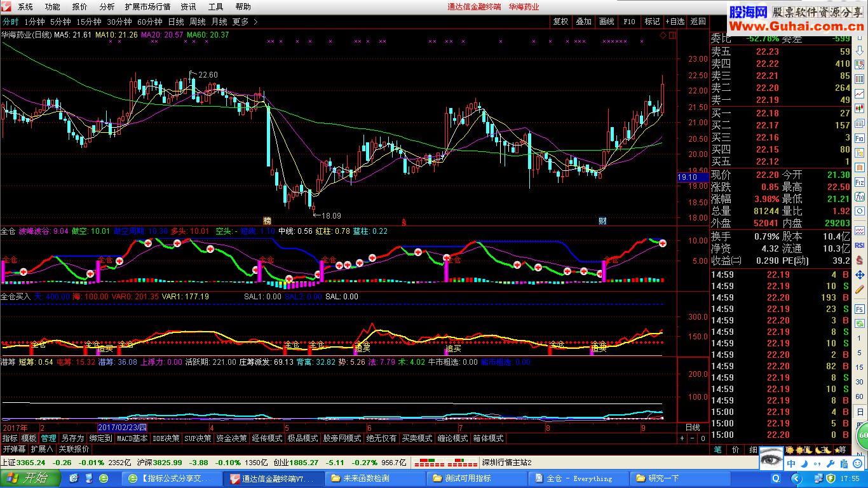
Task: Click the 榜 marker on chart timeline
Action: (267, 221)
